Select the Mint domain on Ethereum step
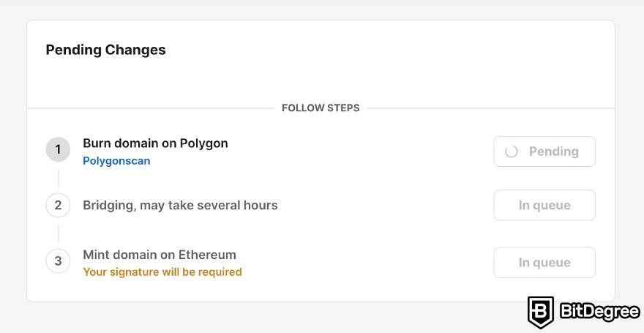This screenshot has height=333, width=644. coord(160,255)
